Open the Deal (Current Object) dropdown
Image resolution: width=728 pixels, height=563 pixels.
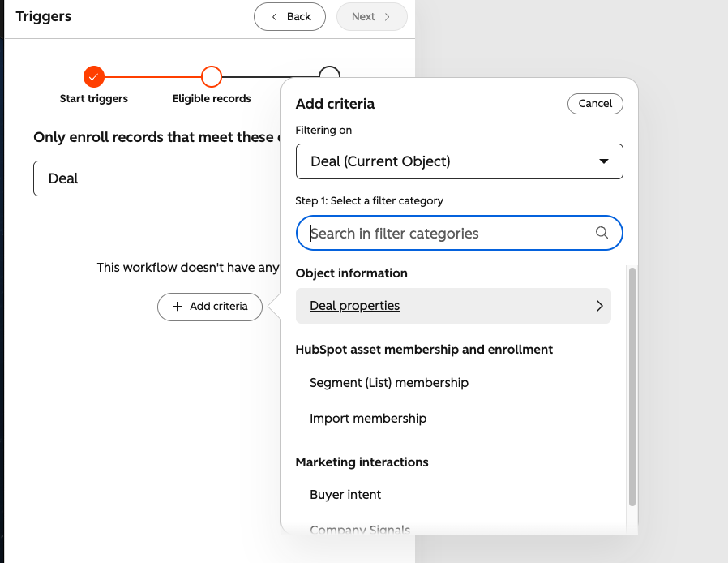(x=459, y=161)
